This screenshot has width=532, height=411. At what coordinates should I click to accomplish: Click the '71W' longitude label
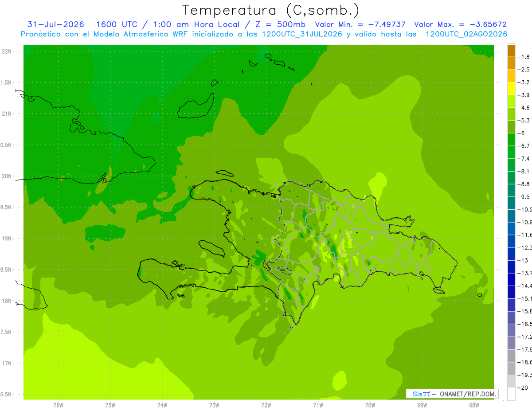click(318, 405)
